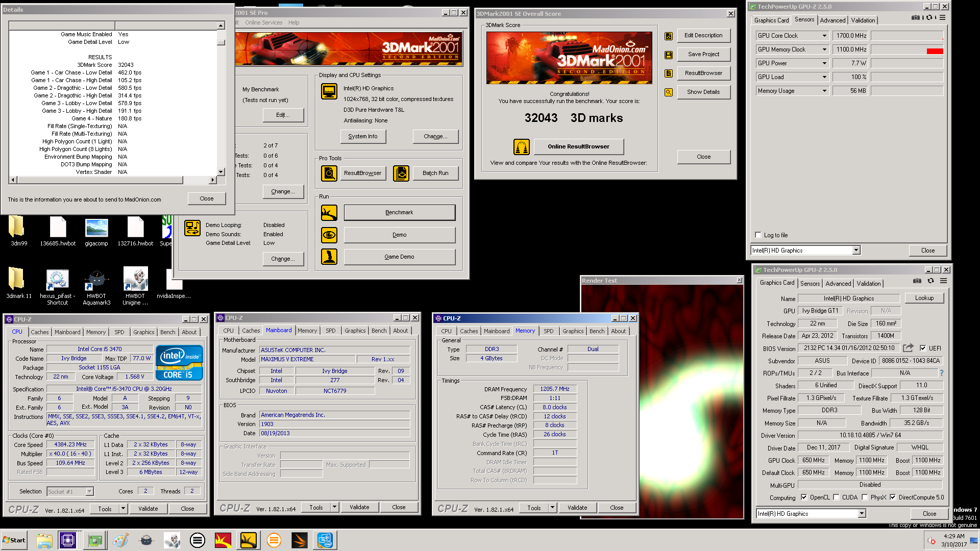Click the BIOS share/export icon in GPU-Z
Viewport: 980px width, 551px height.
[x=908, y=348]
